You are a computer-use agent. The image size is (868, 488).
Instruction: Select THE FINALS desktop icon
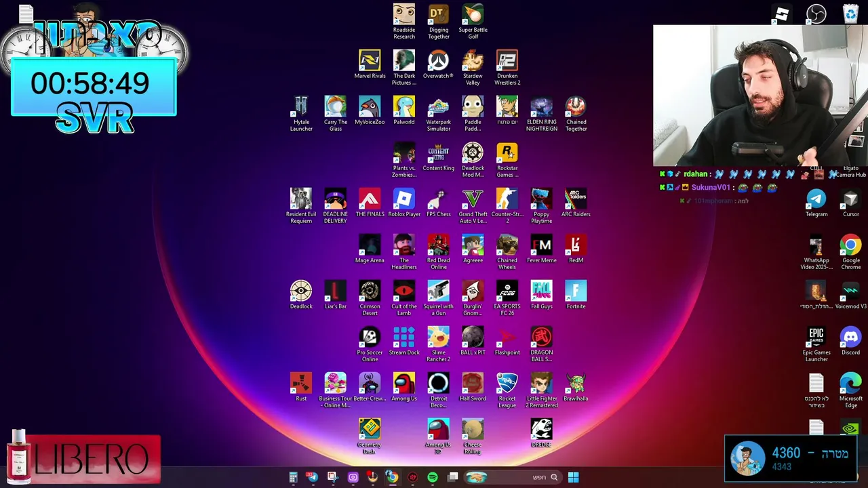coord(370,203)
